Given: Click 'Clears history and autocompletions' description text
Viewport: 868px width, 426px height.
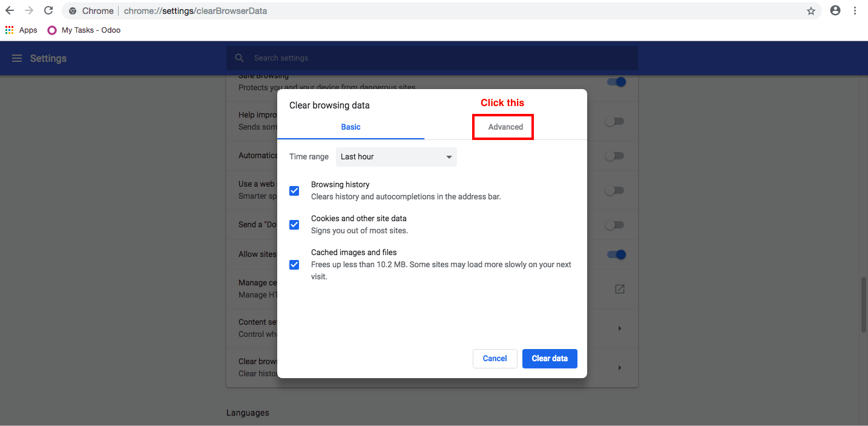Looking at the screenshot, I should (406, 196).
